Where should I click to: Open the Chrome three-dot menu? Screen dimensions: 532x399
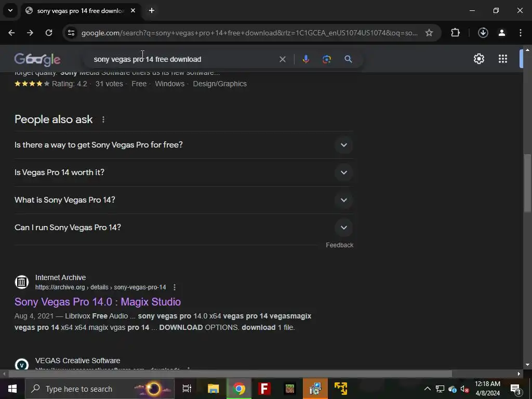pyautogui.click(x=521, y=33)
